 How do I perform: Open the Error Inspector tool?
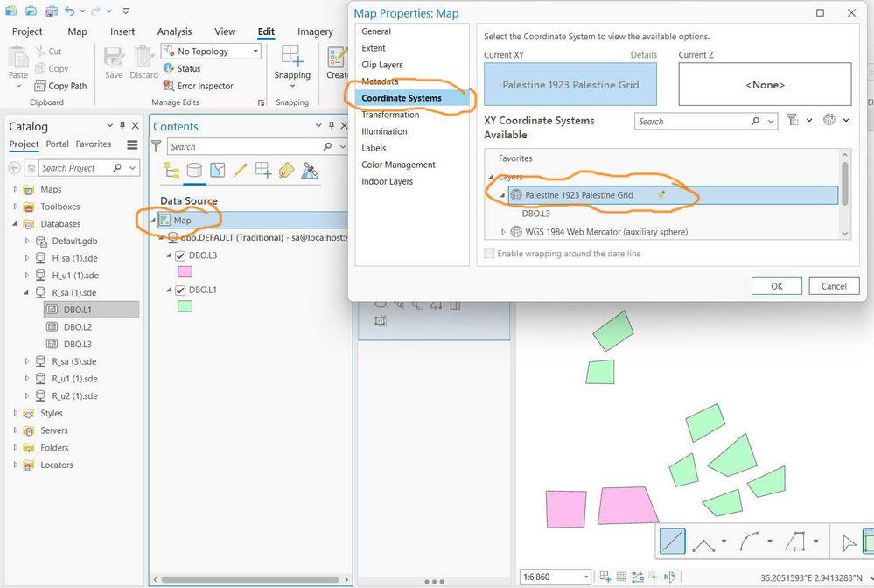tap(198, 86)
